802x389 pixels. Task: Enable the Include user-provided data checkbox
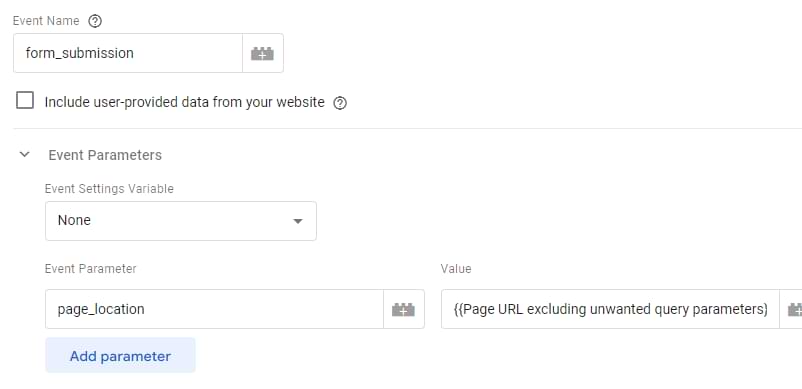25,101
